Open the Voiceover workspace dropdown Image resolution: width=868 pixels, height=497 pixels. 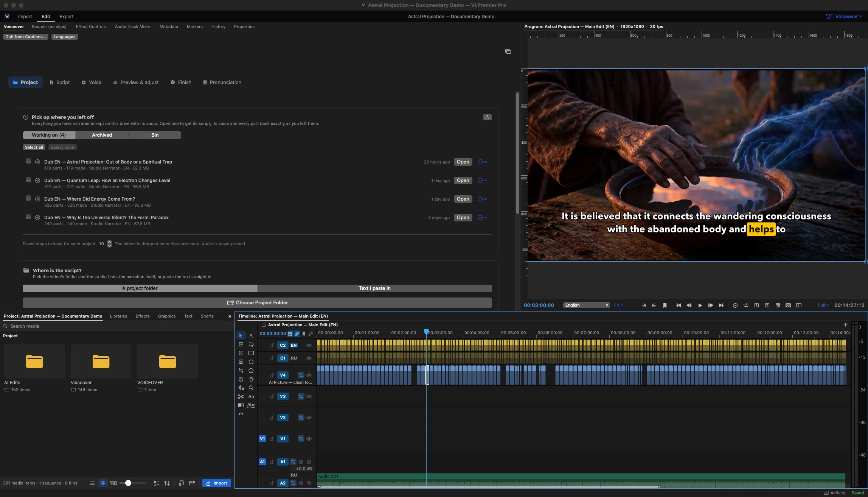pyautogui.click(x=844, y=17)
